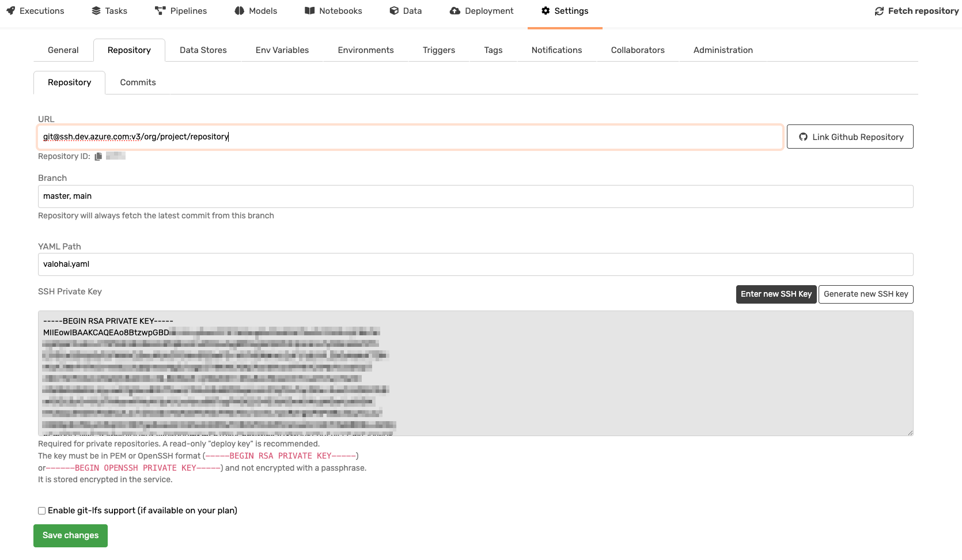Click Generate new SSH key button
Viewport: 962px width, 560px height.
click(x=865, y=294)
